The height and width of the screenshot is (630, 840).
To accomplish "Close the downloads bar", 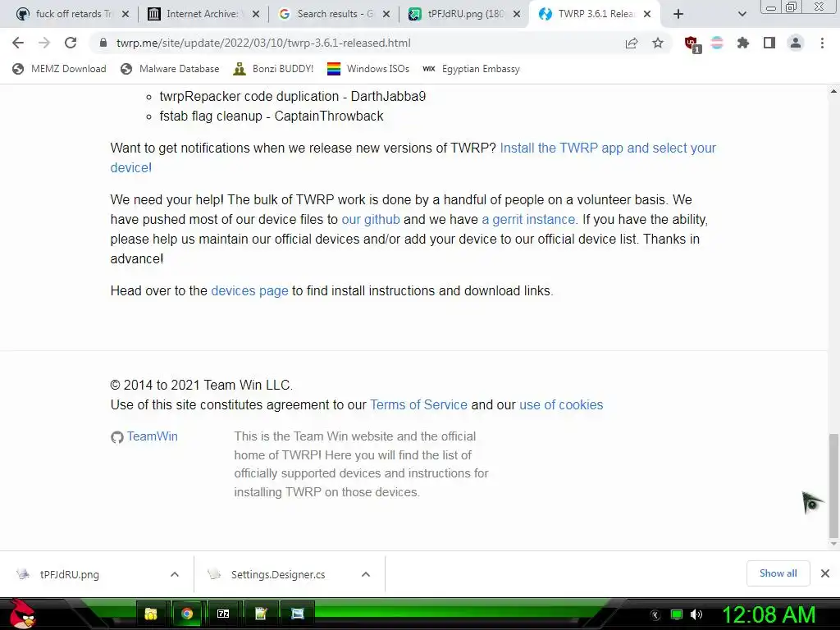I will click(x=825, y=573).
